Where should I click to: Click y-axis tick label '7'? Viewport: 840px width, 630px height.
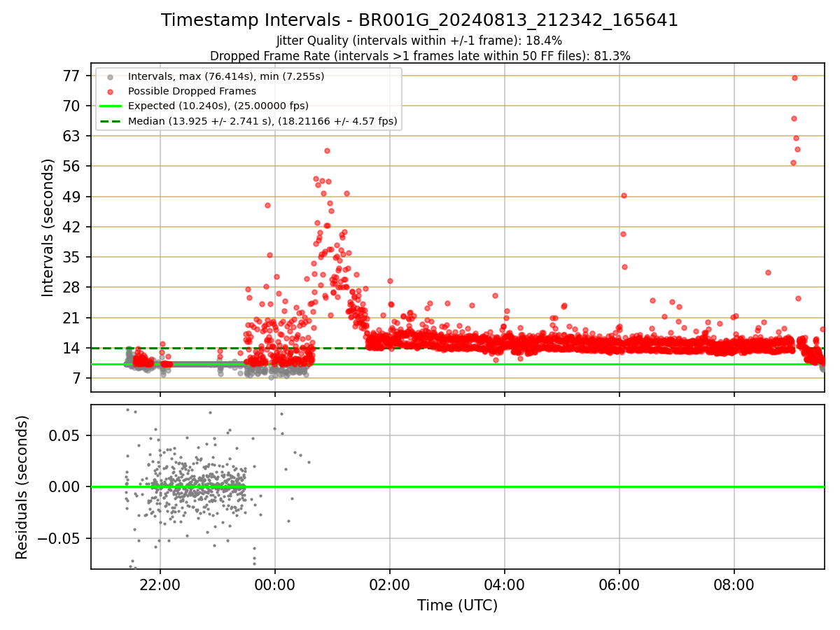click(x=78, y=378)
